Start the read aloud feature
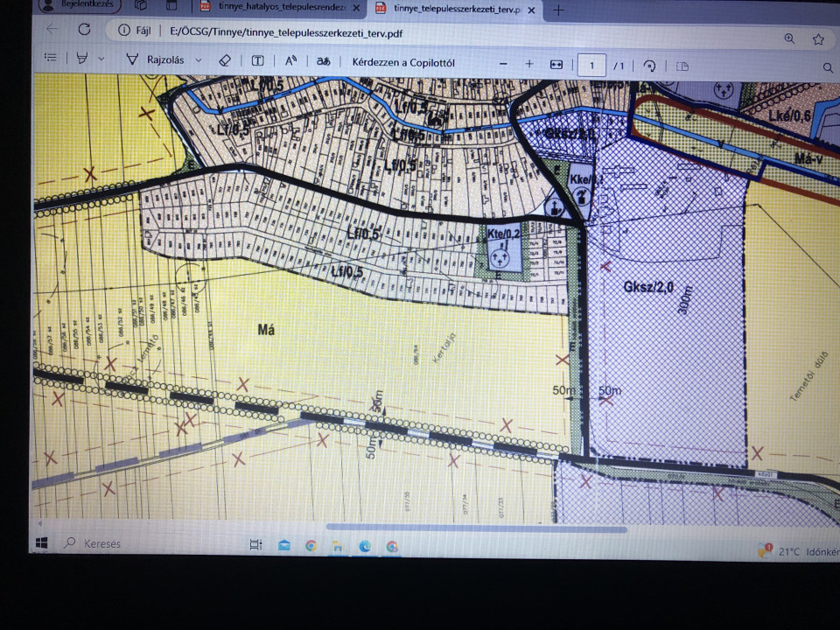840x630 pixels. [291, 61]
